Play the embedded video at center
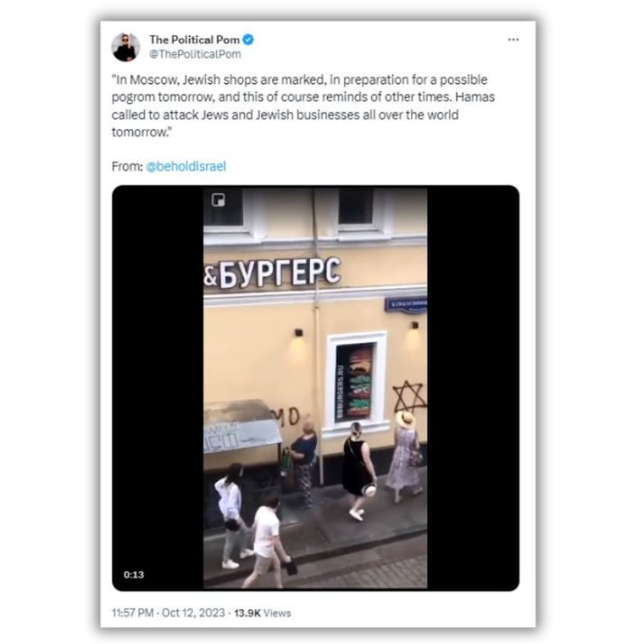 (x=315, y=388)
